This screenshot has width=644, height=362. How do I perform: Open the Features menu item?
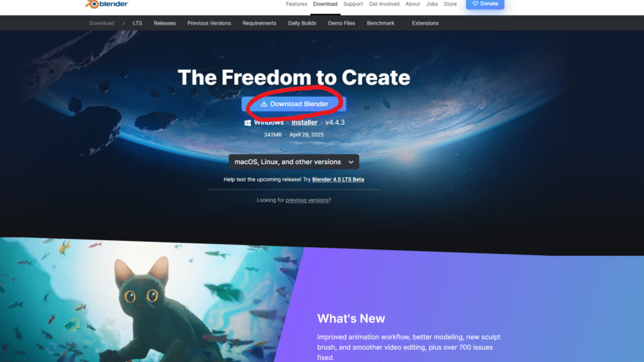click(297, 4)
